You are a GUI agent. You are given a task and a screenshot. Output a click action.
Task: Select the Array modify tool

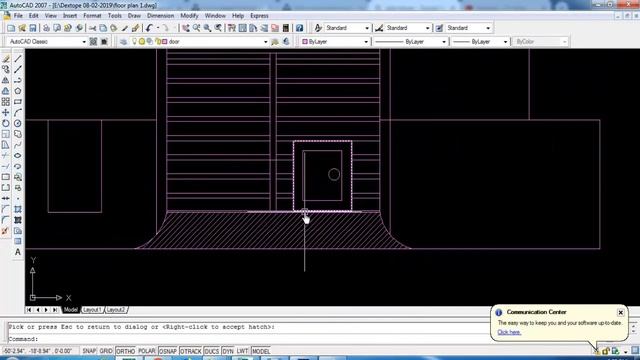6,102
